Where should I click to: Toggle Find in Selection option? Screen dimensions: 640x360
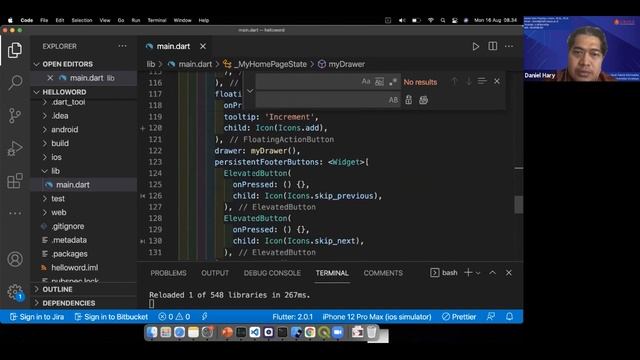point(482,81)
